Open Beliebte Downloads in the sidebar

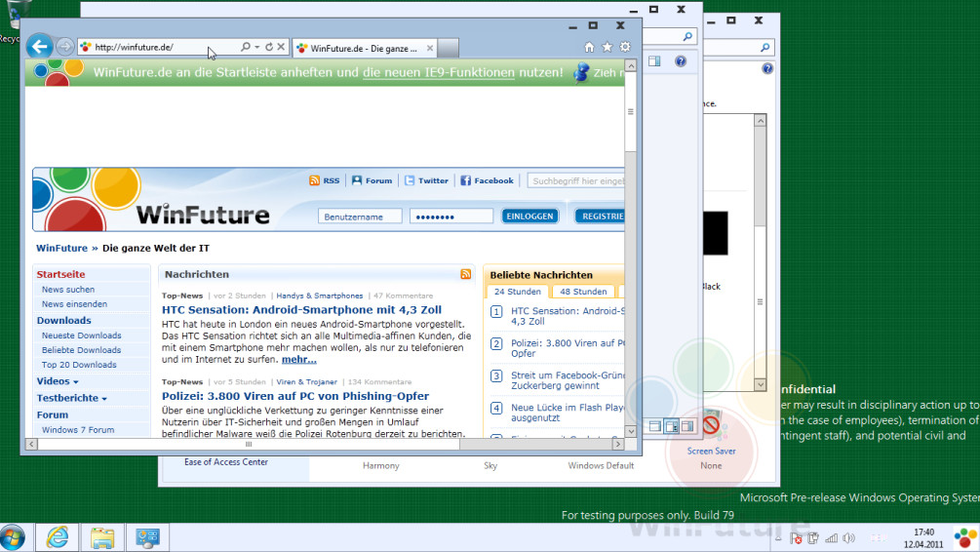81,350
